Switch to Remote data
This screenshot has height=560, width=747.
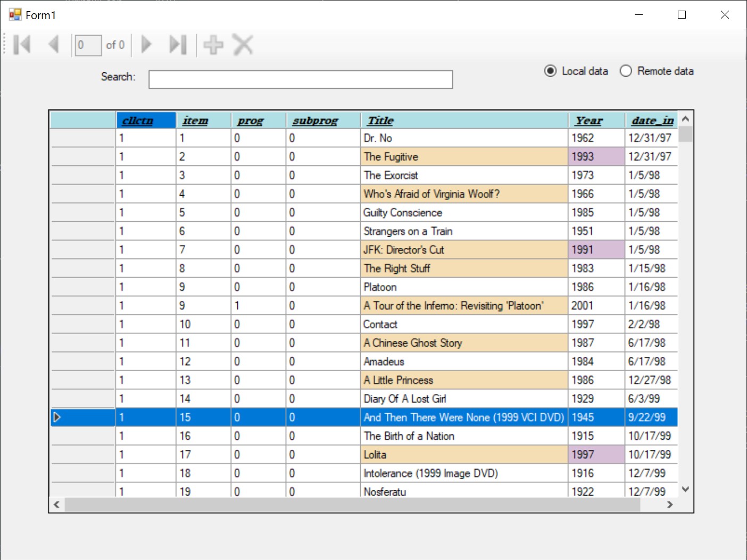(x=626, y=71)
